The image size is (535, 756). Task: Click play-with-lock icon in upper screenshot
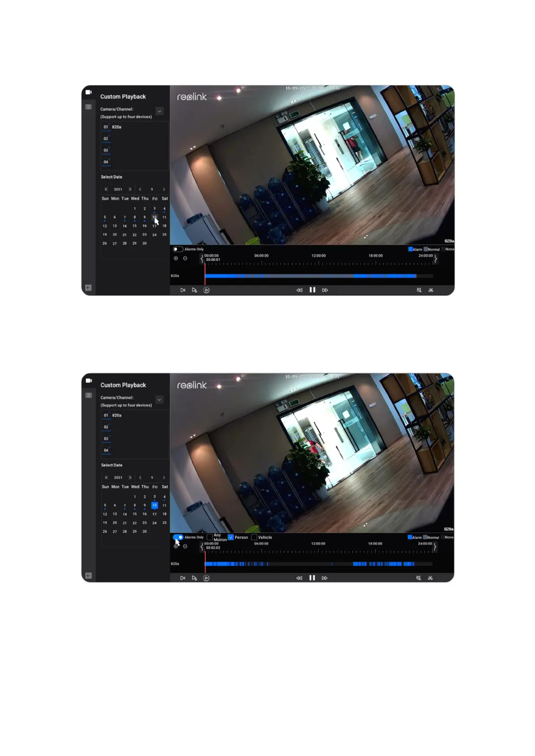(x=195, y=290)
